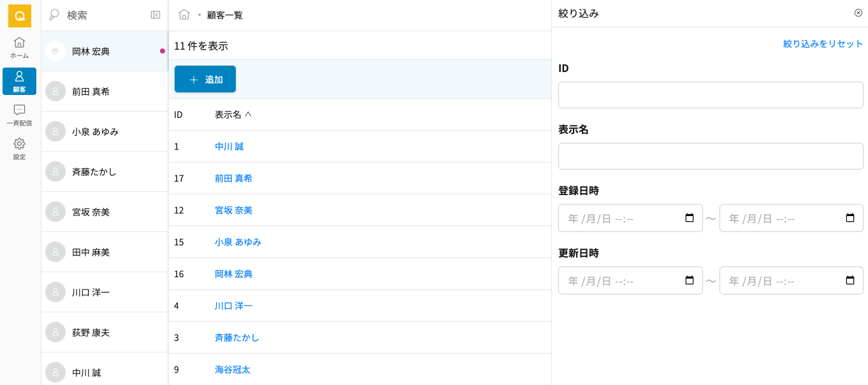Click the home breadcrumb icon
The image size is (868, 385).
[184, 15]
